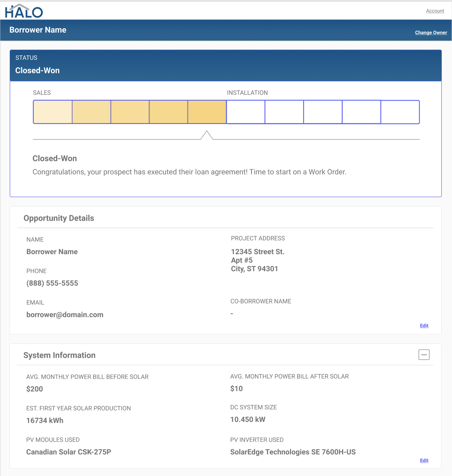Image resolution: width=452 pixels, height=476 pixels.
Task: Click the Closed-Won value in the Status banner
Action: (x=37, y=70)
